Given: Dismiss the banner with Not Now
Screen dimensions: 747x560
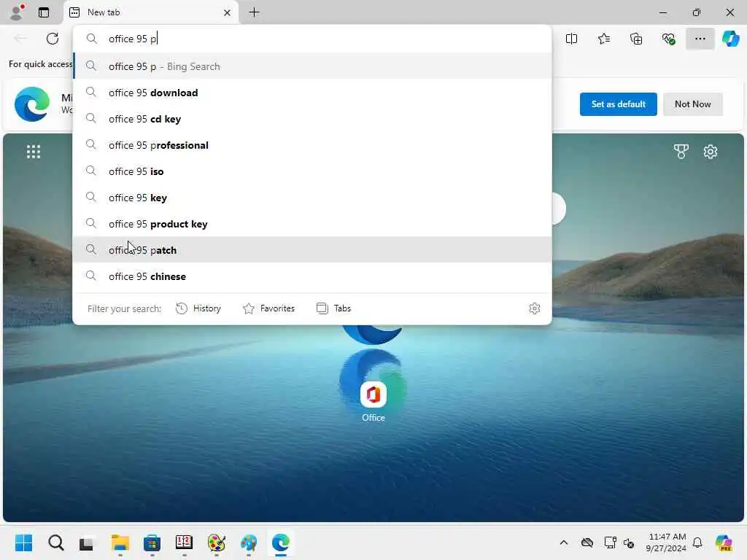Looking at the screenshot, I should 693,104.
